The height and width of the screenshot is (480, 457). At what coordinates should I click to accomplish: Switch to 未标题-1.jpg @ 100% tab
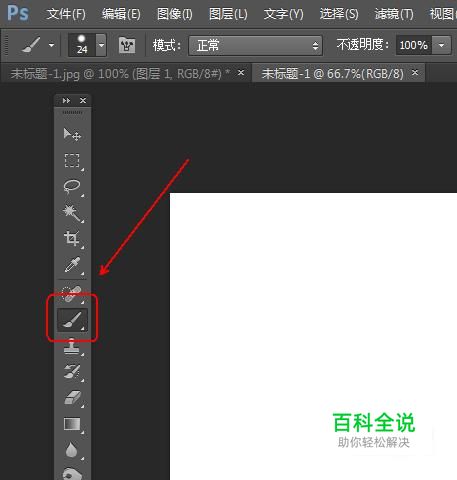pyautogui.click(x=120, y=74)
